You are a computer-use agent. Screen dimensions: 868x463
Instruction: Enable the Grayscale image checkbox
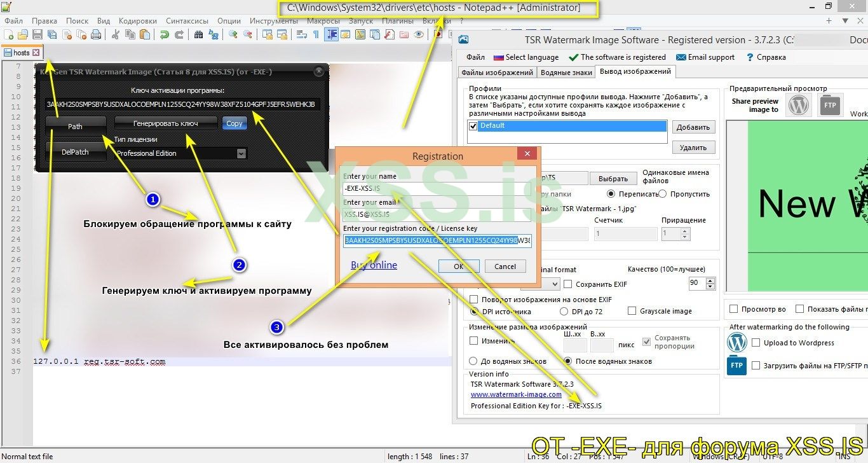click(632, 311)
